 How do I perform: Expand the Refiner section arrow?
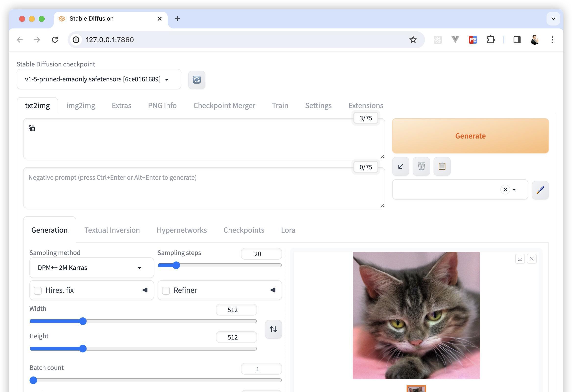click(273, 290)
